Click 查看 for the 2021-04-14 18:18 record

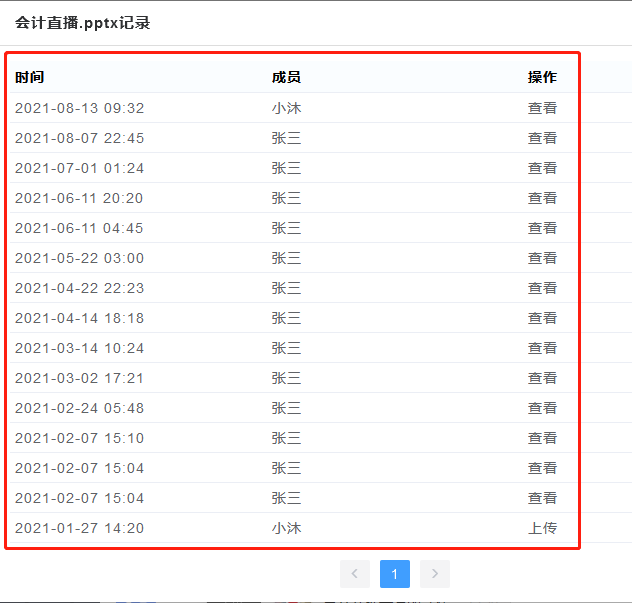coord(542,318)
